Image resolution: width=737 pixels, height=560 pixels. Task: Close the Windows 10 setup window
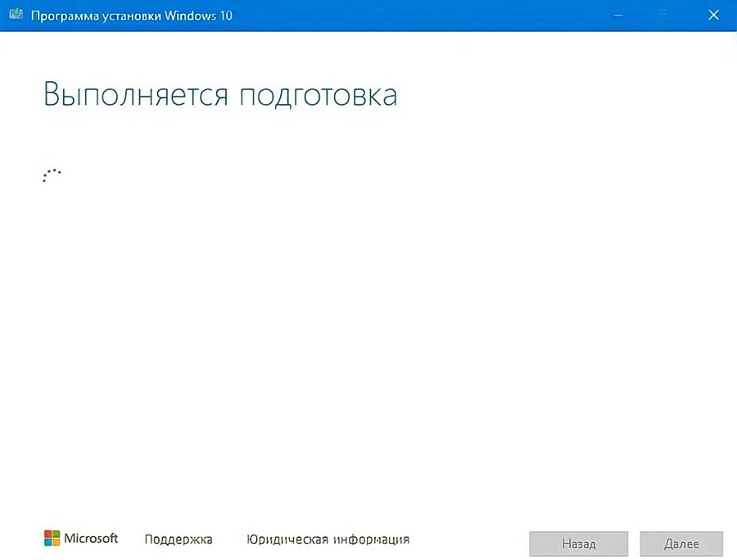711,16
